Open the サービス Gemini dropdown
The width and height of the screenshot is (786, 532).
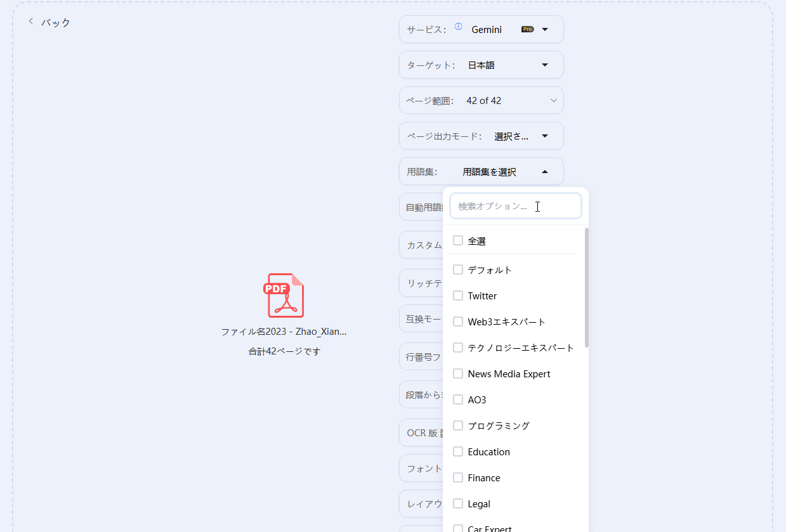point(544,29)
